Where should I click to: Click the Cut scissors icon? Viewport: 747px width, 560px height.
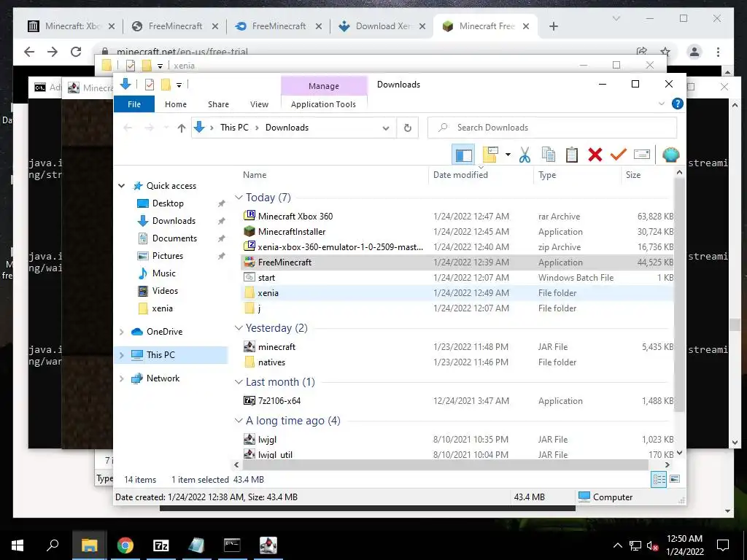click(525, 155)
